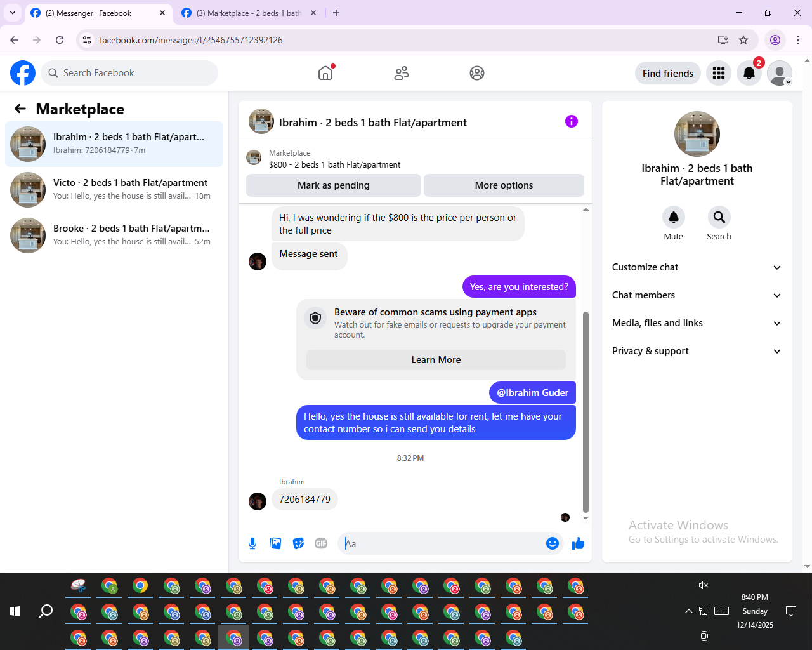
Task: Click the Find friends button
Action: (x=668, y=73)
